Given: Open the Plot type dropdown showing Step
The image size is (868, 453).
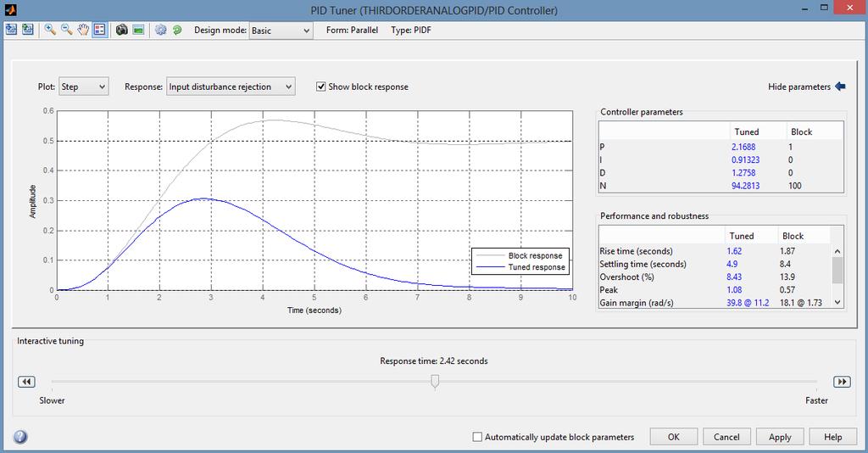Looking at the screenshot, I should point(84,87).
